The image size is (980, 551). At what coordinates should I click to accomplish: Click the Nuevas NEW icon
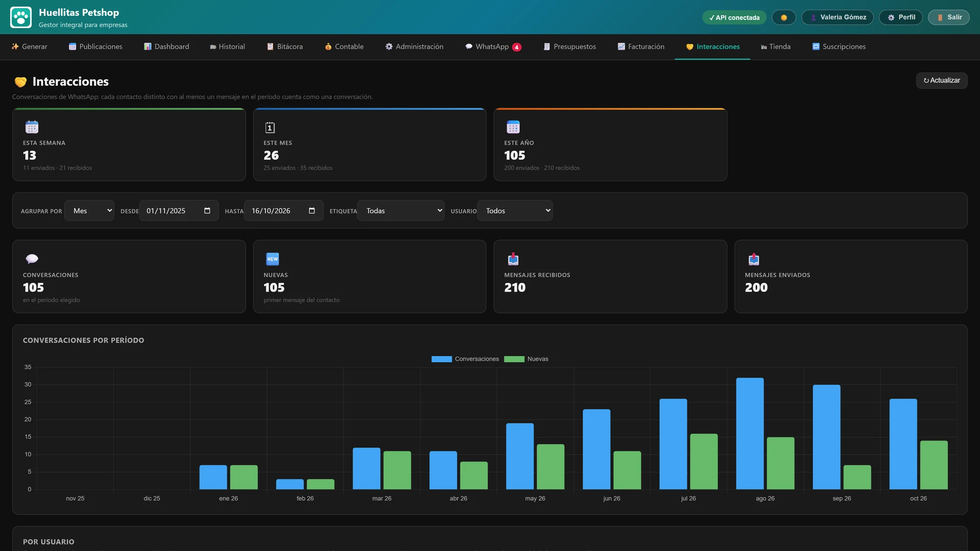pyautogui.click(x=273, y=259)
